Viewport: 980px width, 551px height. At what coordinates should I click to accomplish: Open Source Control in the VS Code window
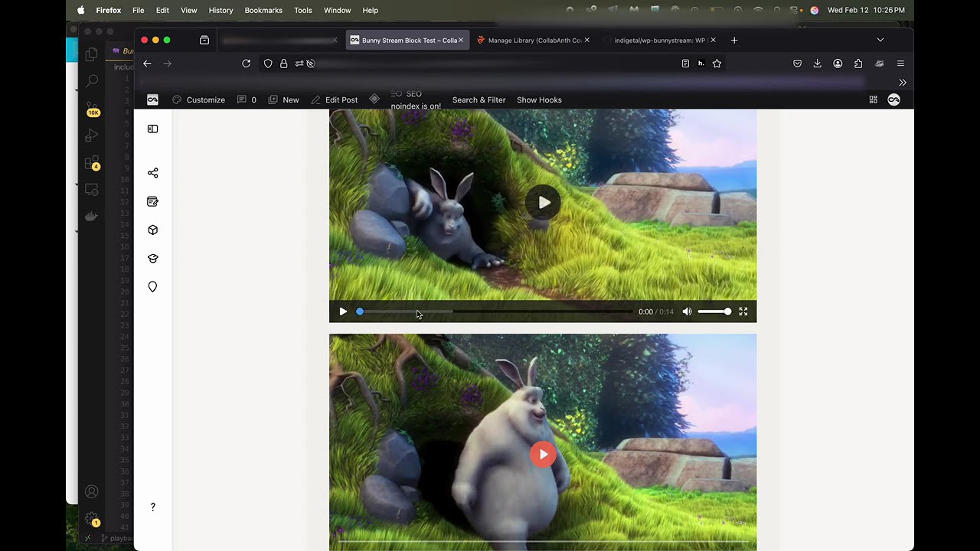[x=92, y=108]
